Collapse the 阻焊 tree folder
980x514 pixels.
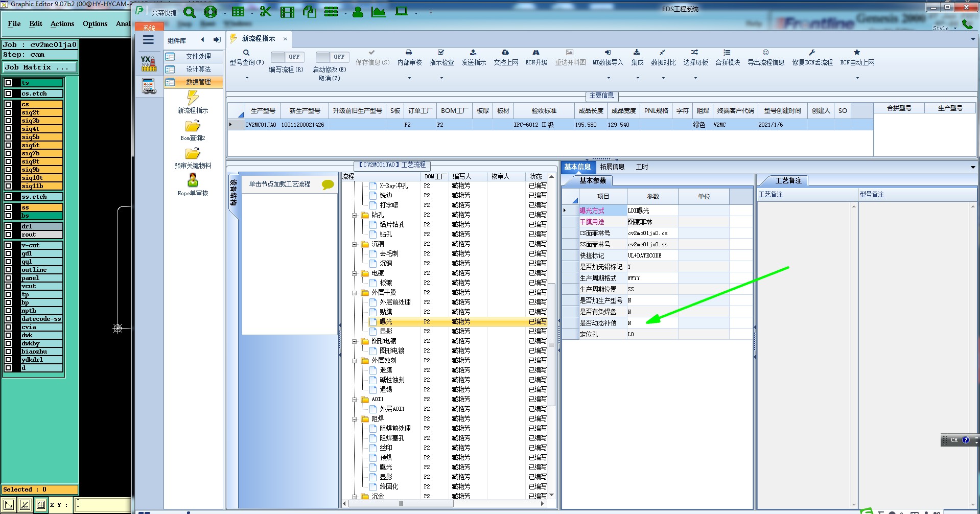click(355, 419)
